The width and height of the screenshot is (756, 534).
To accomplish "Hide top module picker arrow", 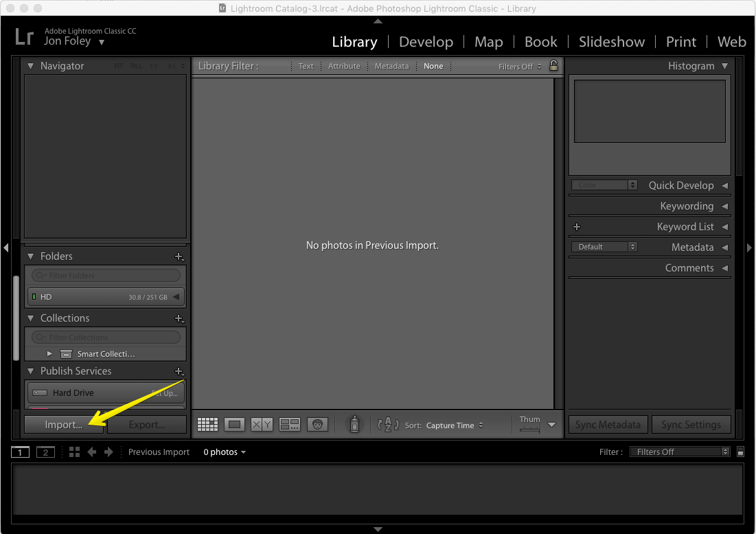I will click(378, 21).
